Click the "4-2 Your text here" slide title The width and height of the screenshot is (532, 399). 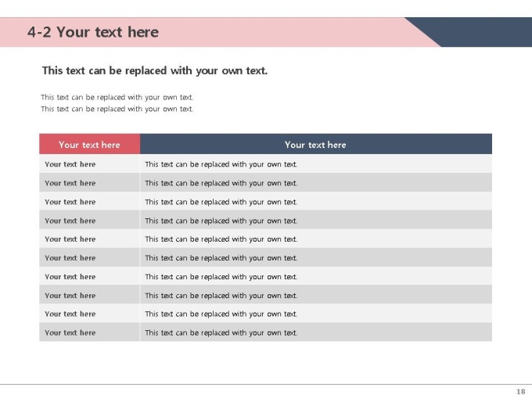[x=92, y=32]
